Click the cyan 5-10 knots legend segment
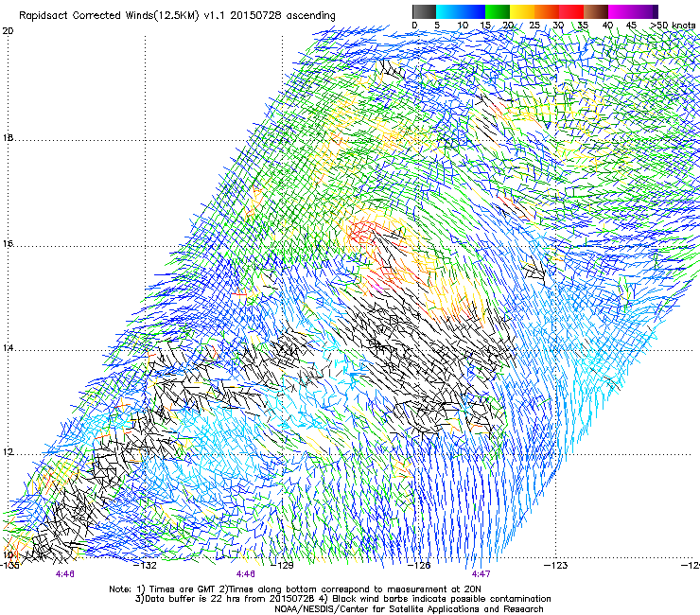This screenshot has height=615, width=700. pyautogui.click(x=448, y=11)
